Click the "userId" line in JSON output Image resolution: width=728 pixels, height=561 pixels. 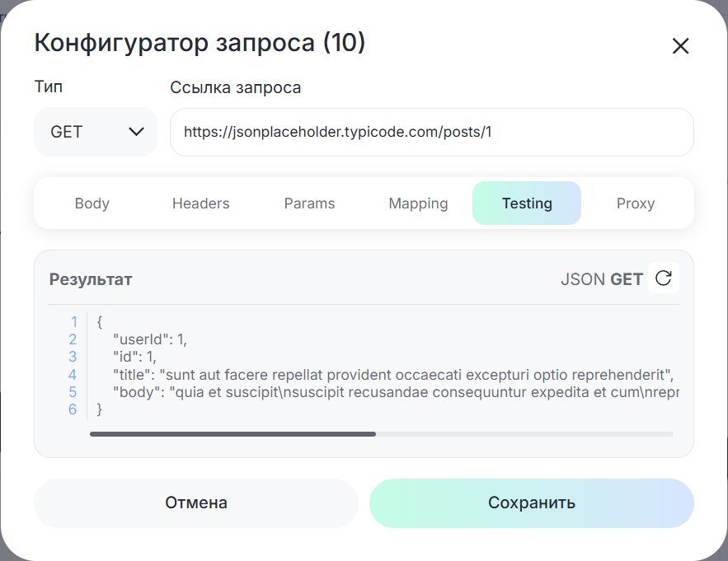156,339
